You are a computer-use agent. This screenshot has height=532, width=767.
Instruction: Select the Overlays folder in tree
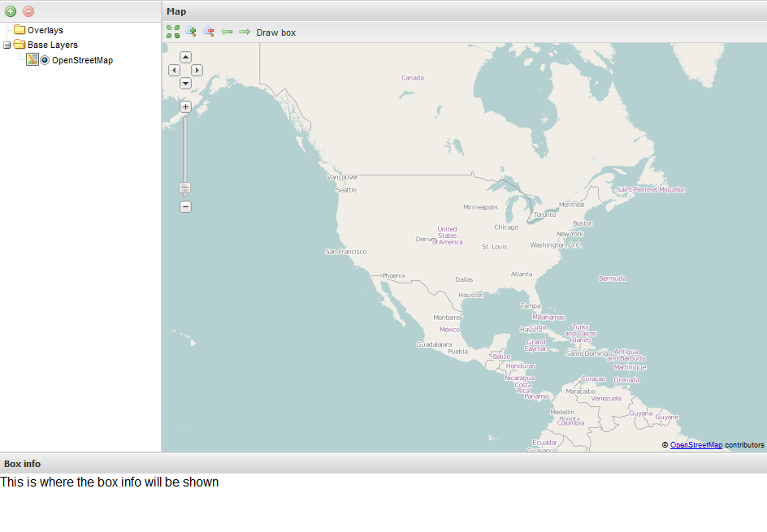45,30
